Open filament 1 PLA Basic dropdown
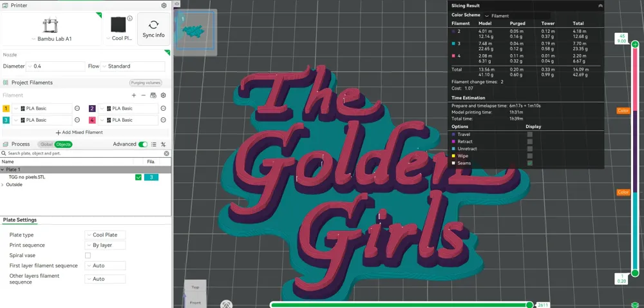 coord(43,108)
